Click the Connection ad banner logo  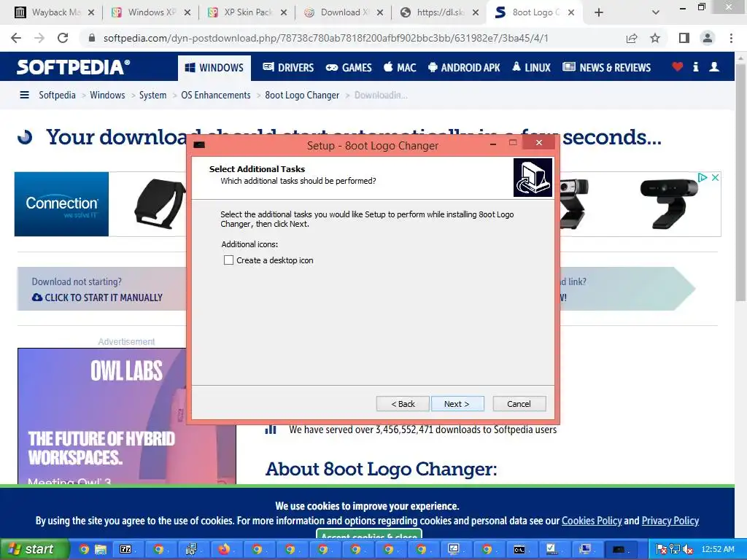point(61,204)
